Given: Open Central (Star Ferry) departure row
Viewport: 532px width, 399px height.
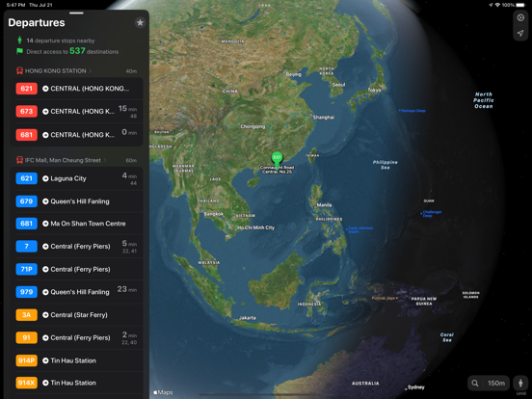Looking at the screenshot, I should click(x=76, y=315).
